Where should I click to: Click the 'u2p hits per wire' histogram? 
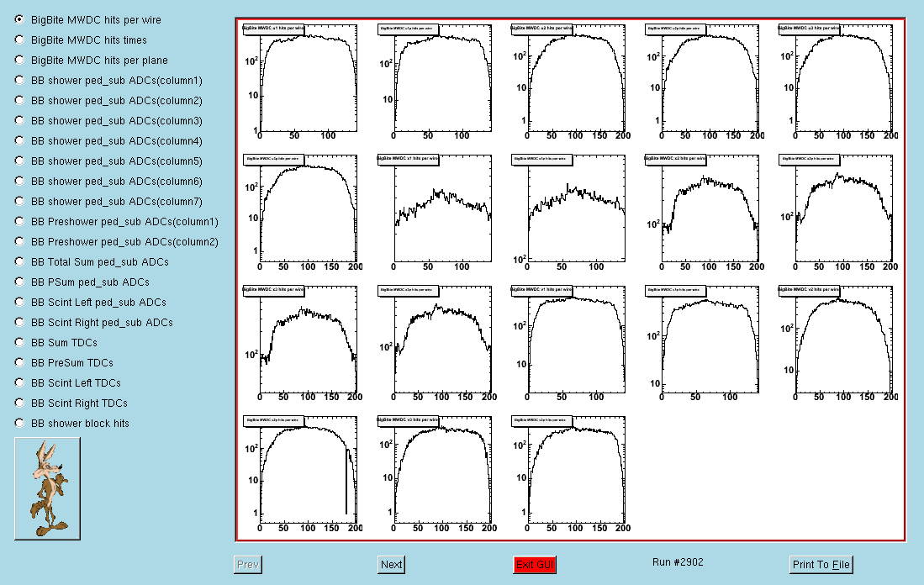click(710, 78)
